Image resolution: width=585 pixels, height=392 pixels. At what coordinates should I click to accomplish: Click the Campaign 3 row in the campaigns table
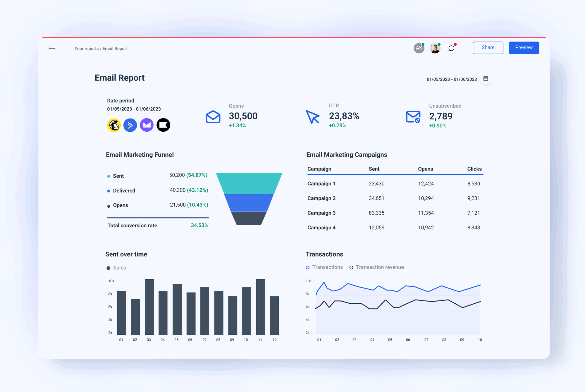(321, 213)
